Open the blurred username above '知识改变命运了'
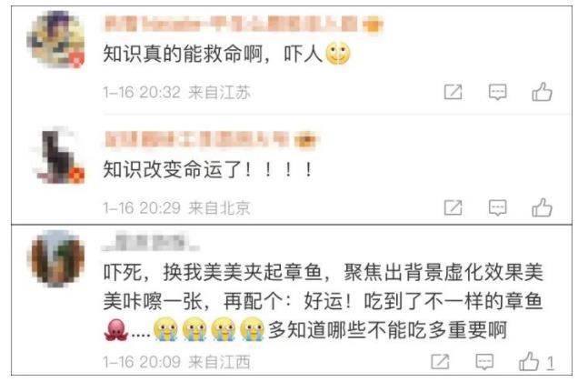Screen dimensions: 588x382 tap(211, 139)
